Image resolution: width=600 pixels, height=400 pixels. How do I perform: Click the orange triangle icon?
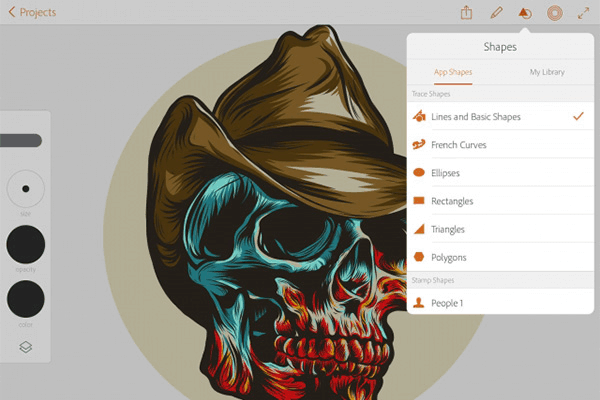coord(419,229)
